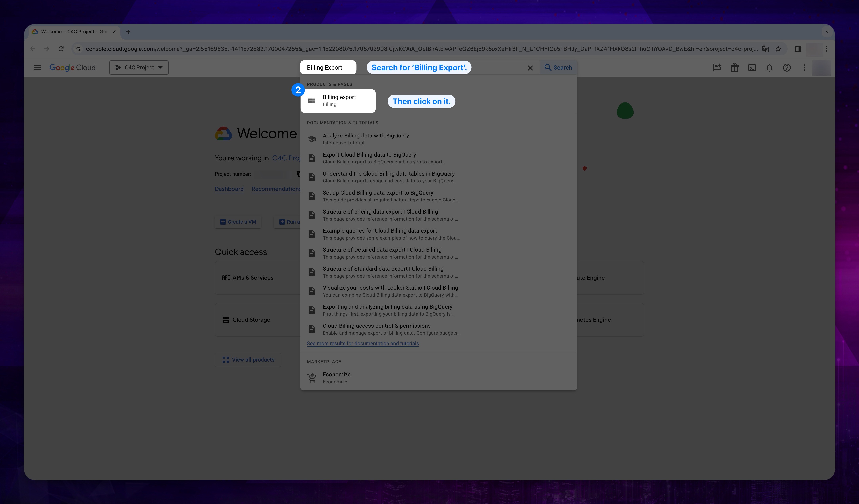The width and height of the screenshot is (859, 504).
Task: Open the Recommendations link
Action: tap(276, 189)
